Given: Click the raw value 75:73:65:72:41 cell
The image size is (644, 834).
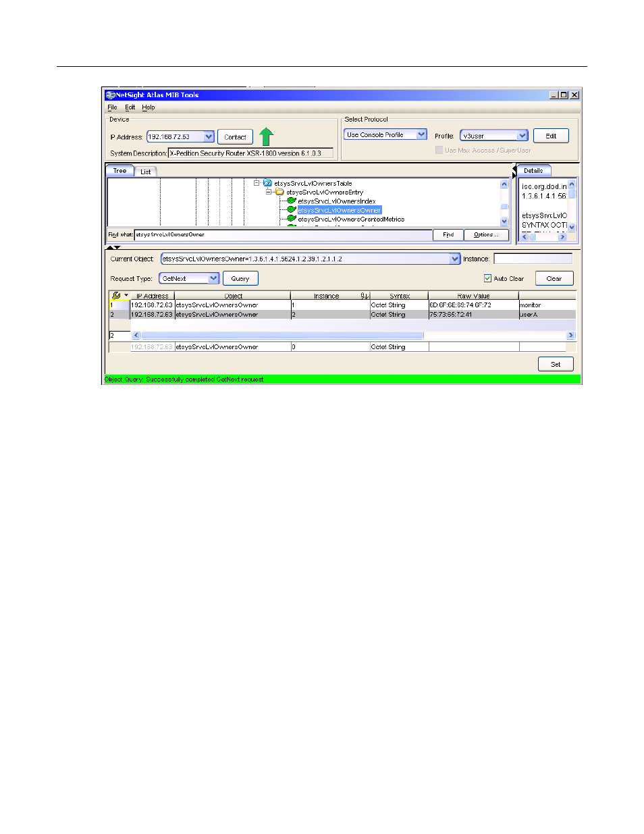Looking at the screenshot, I should click(473, 315).
